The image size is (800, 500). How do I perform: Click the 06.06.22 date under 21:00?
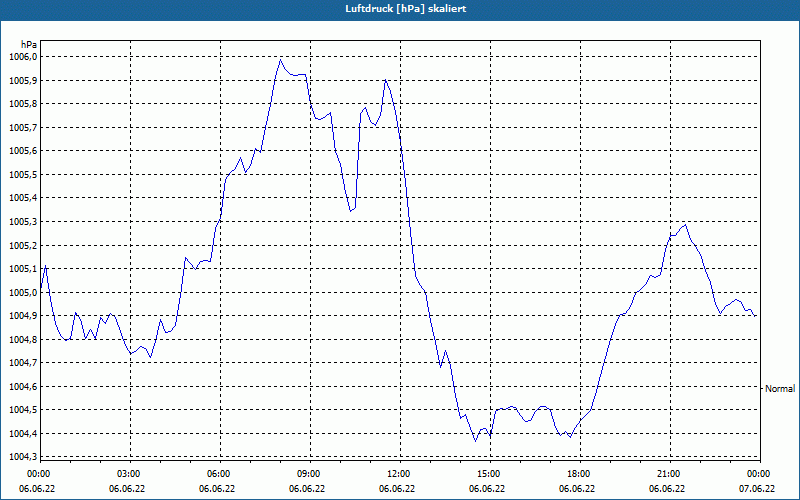667,489
